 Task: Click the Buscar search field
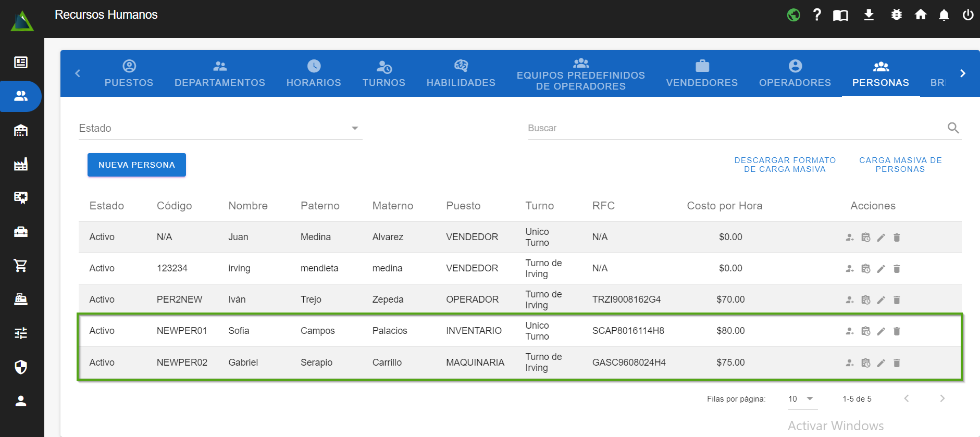(x=735, y=128)
